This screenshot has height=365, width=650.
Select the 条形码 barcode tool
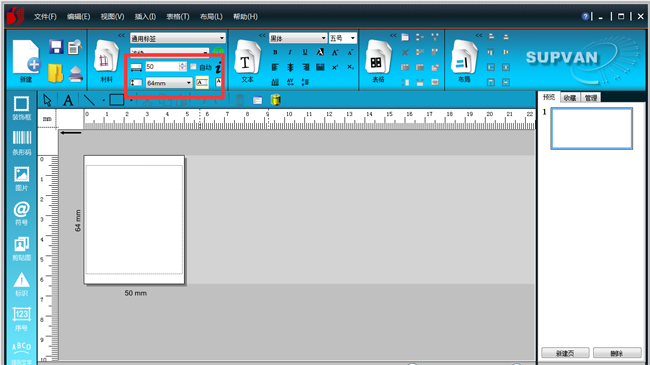22,143
